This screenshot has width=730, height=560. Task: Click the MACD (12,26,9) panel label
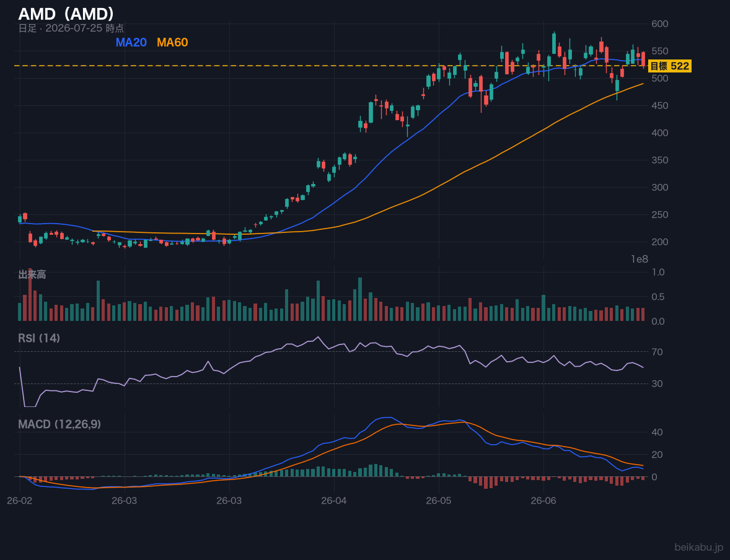coord(59,424)
